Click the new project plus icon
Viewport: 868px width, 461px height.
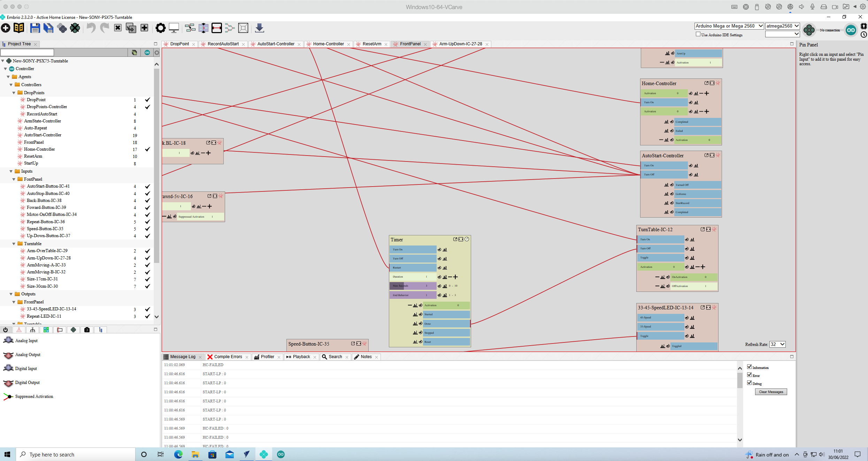point(6,28)
